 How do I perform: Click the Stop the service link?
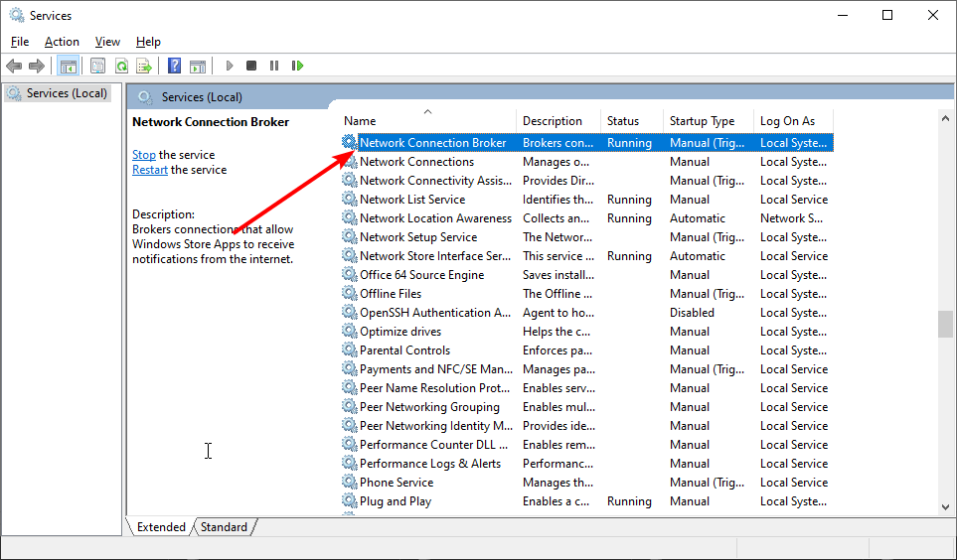click(144, 155)
